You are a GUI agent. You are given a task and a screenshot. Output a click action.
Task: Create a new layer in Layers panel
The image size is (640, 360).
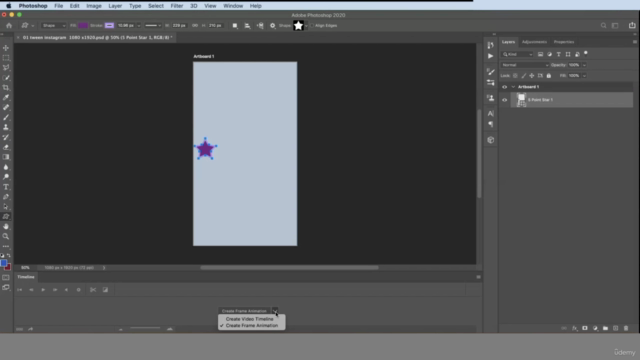[616, 328]
